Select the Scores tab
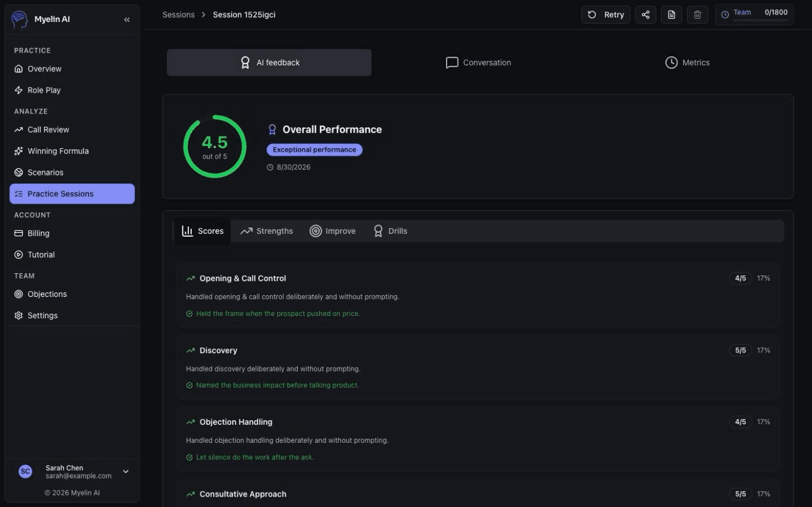This screenshot has width=812, height=507. tap(203, 231)
